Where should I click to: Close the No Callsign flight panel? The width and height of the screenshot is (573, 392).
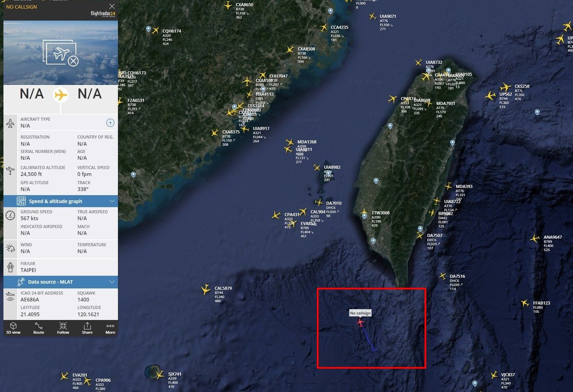coord(112,6)
